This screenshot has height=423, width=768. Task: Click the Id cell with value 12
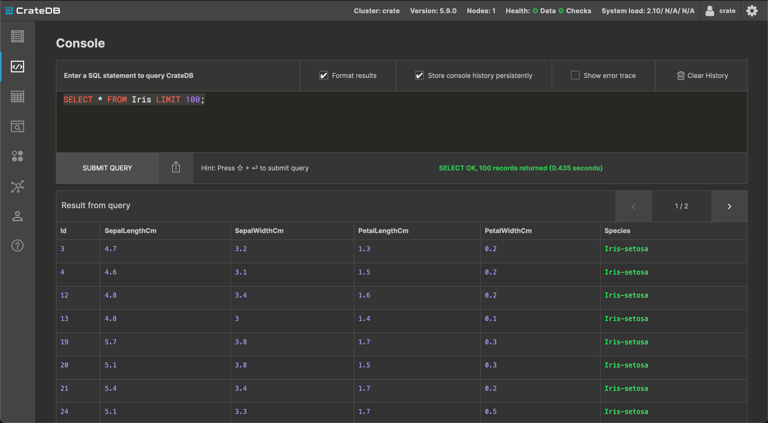tap(64, 295)
